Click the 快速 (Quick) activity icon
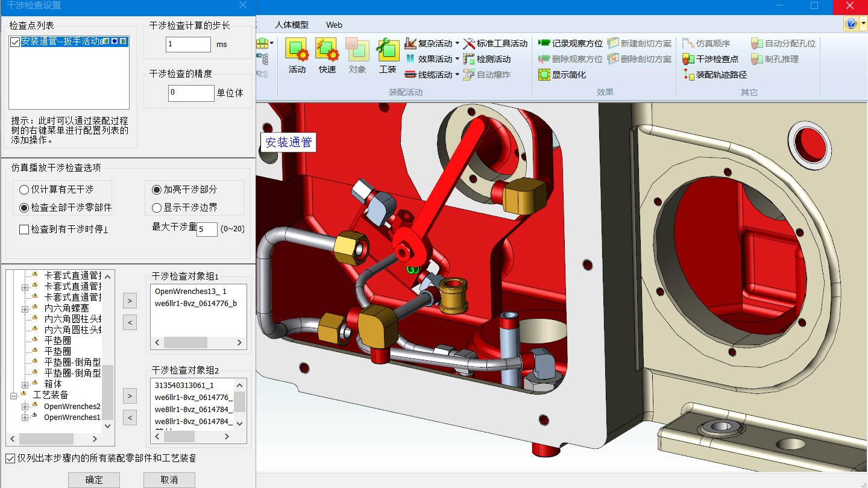 coord(327,55)
